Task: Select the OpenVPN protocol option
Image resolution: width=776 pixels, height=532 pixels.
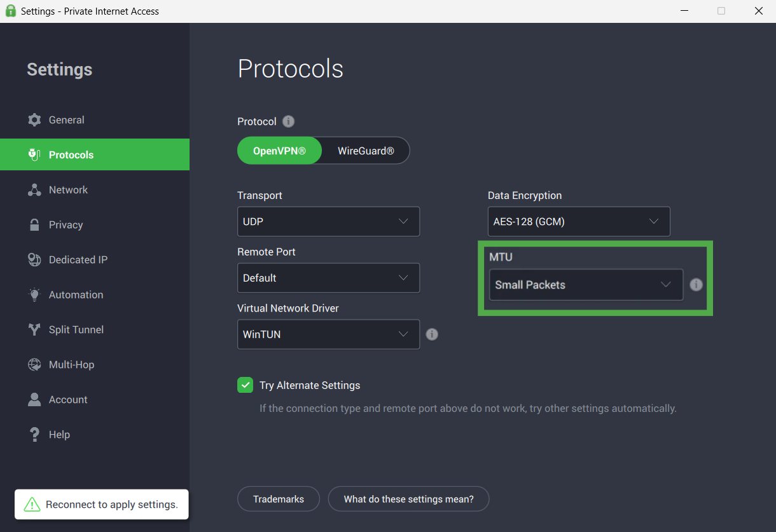Action: tap(279, 151)
